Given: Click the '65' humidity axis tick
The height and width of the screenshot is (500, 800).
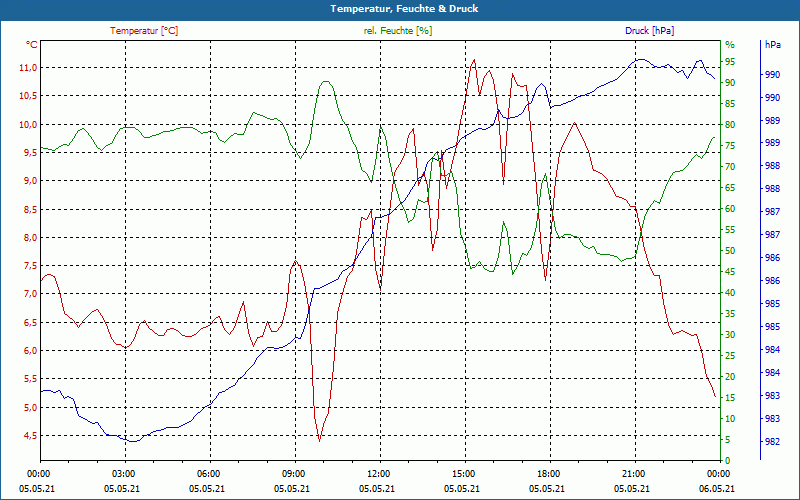Looking at the screenshot, I should 730,188.
